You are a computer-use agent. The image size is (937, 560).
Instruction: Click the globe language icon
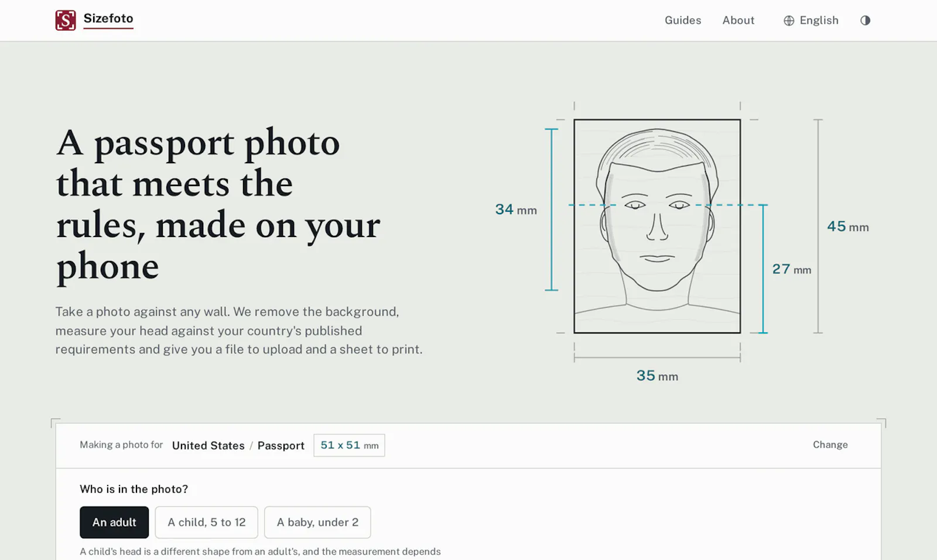point(789,21)
